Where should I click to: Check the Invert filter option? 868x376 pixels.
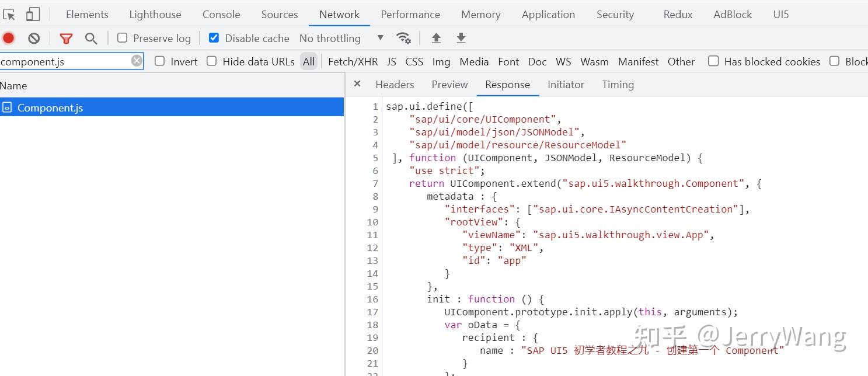[x=159, y=61]
